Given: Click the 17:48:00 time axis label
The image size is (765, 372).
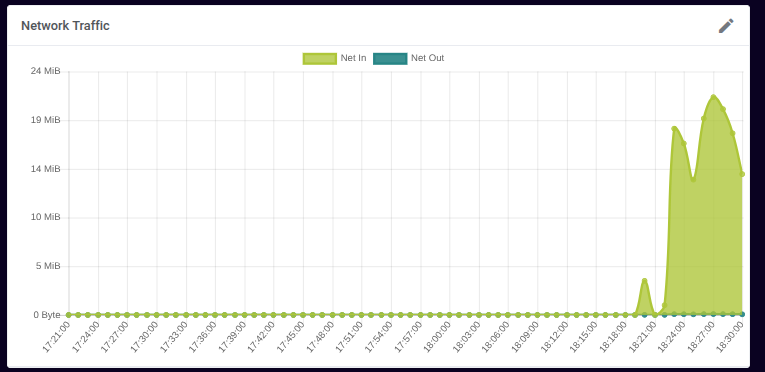Looking at the screenshot, I should (320, 337).
